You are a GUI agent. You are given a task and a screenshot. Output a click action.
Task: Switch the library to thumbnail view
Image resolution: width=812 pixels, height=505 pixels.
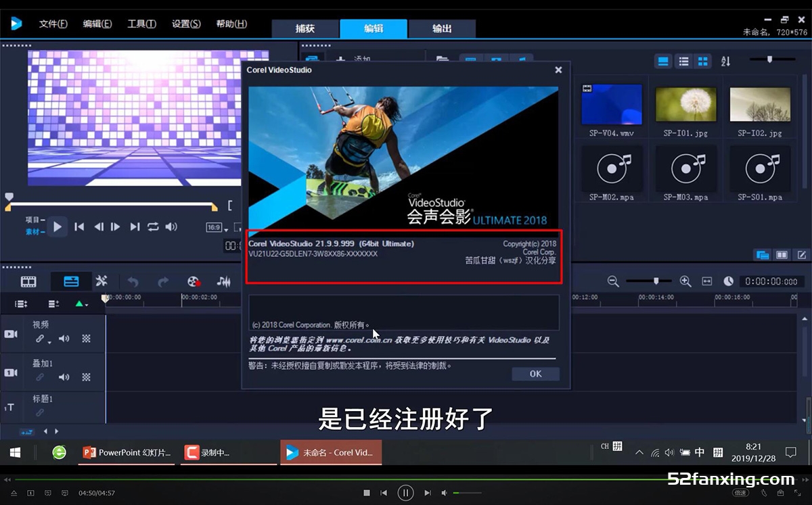pyautogui.click(x=703, y=61)
